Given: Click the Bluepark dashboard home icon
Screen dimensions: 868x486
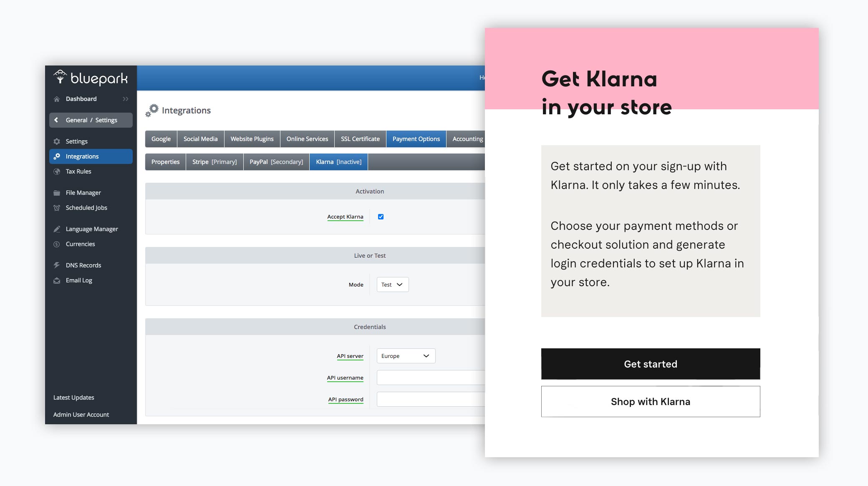Looking at the screenshot, I should pos(58,98).
